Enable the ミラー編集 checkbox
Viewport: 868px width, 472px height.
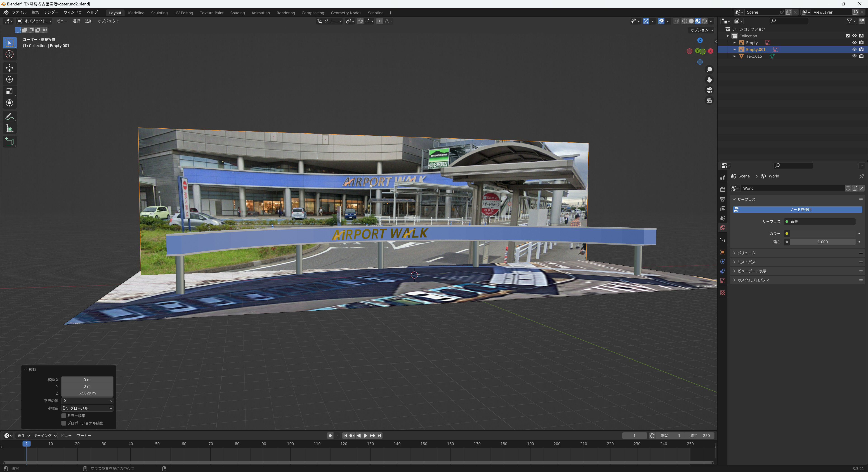click(x=64, y=416)
